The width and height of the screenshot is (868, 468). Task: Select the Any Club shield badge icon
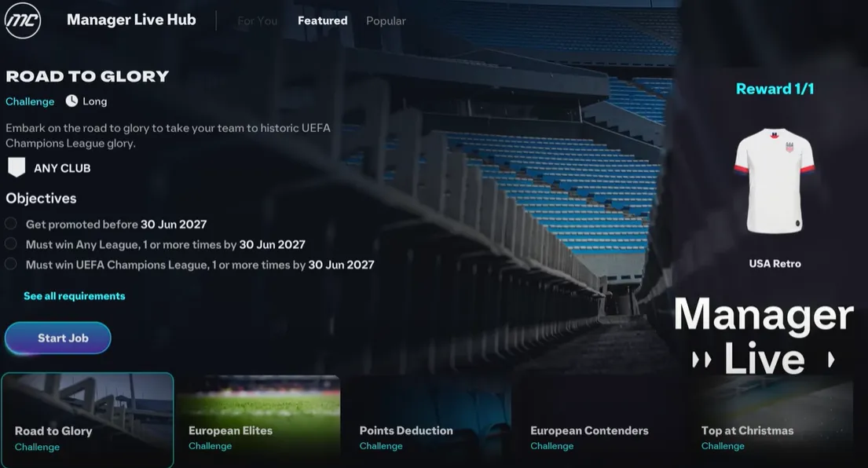coord(16,167)
